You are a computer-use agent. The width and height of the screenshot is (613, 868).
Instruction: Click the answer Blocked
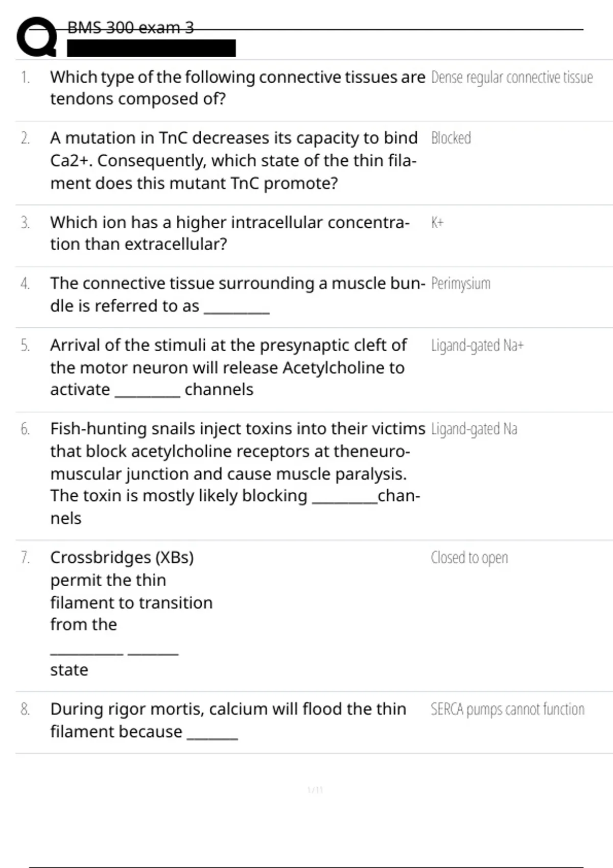point(451,138)
